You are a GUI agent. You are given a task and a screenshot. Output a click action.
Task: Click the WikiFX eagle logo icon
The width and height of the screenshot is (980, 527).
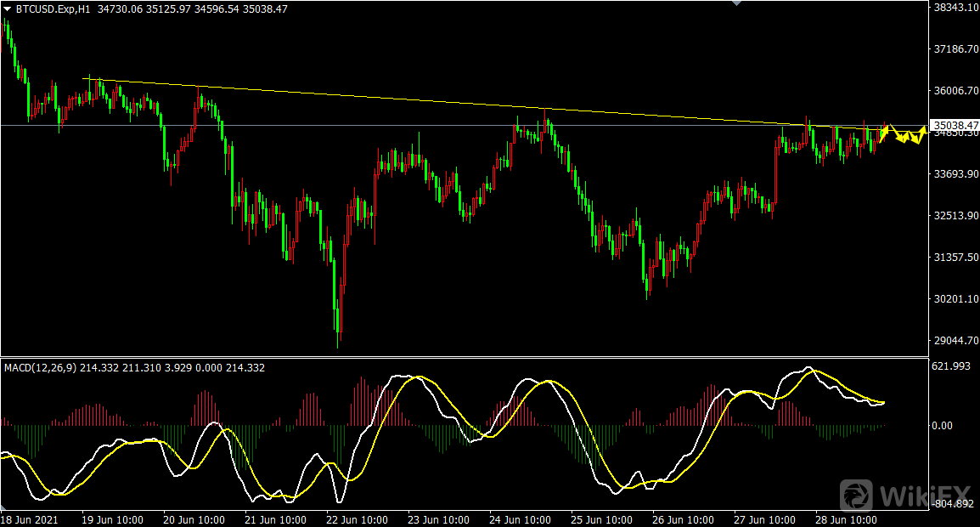coord(857,495)
